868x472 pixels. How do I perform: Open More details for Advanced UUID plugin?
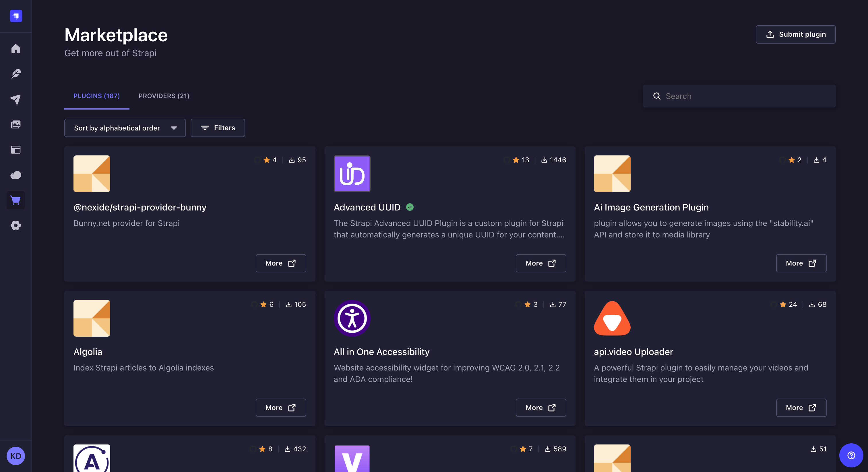(x=540, y=263)
